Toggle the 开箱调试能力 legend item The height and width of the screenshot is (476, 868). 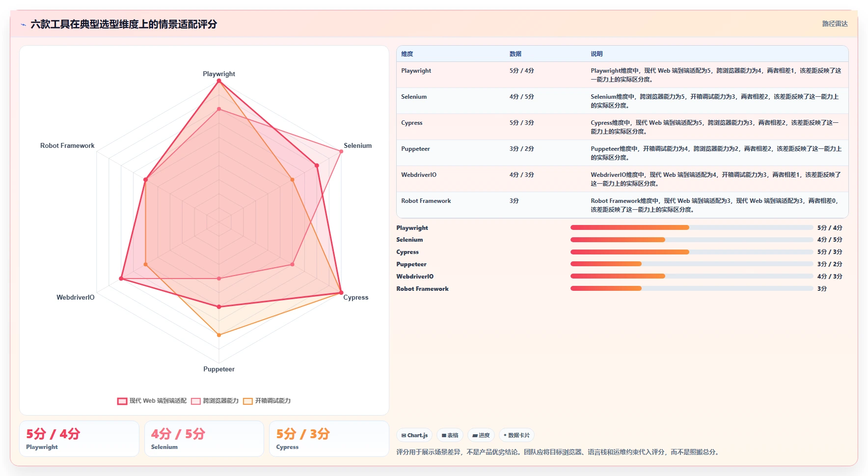coord(267,401)
